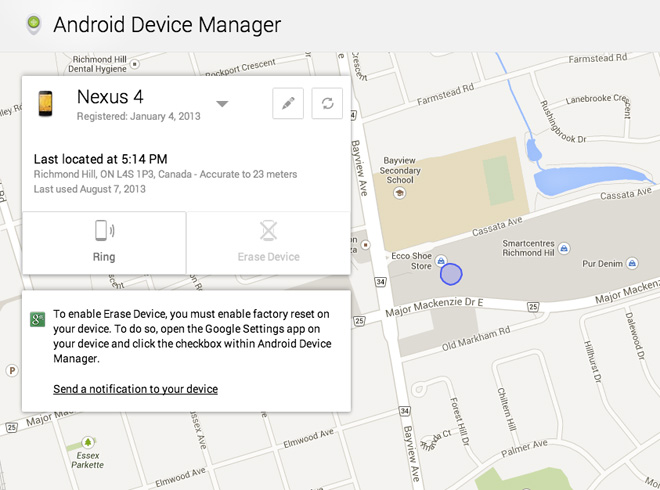The image size is (660, 490).
Task: Click the Smartcentres Richmond Hil label
Action: pyautogui.click(x=528, y=248)
